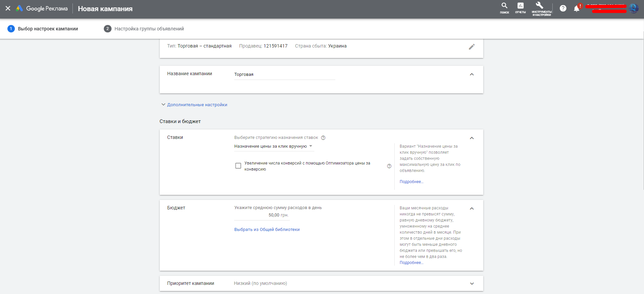Click the help icon beside bid strategy label
The width and height of the screenshot is (644, 294).
pyautogui.click(x=323, y=138)
